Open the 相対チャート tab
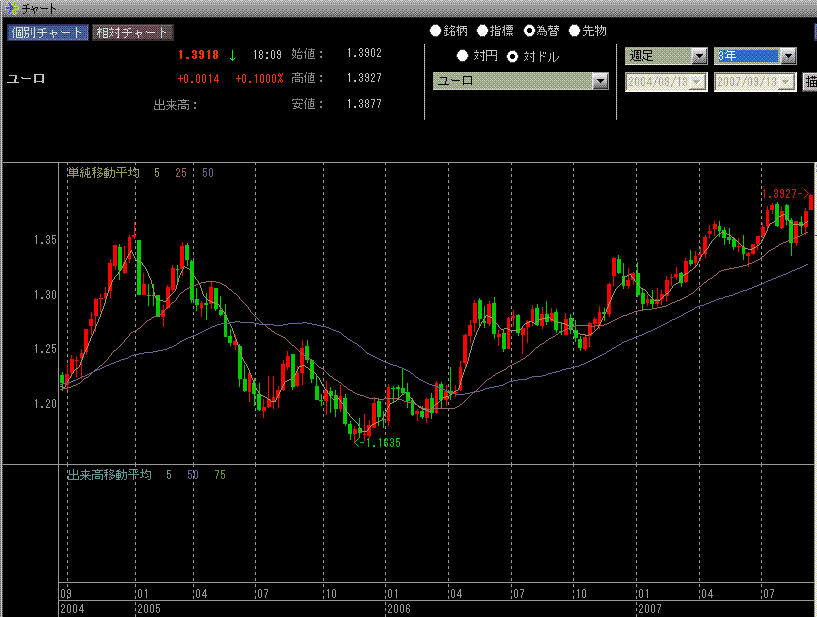The width and height of the screenshot is (817, 617). (132, 33)
